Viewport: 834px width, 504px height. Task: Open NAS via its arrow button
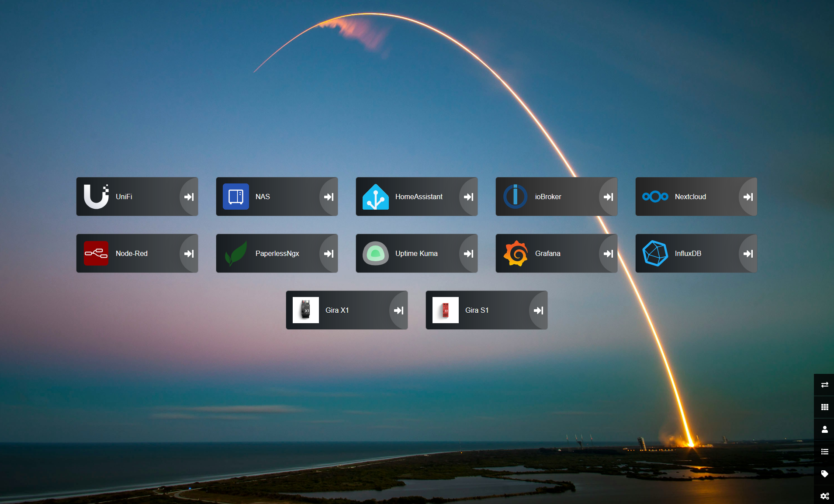pyautogui.click(x=329, y=197)
